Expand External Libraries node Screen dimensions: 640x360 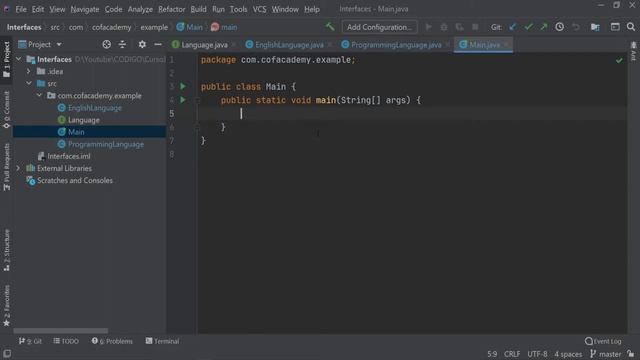(x=18, y=168)
